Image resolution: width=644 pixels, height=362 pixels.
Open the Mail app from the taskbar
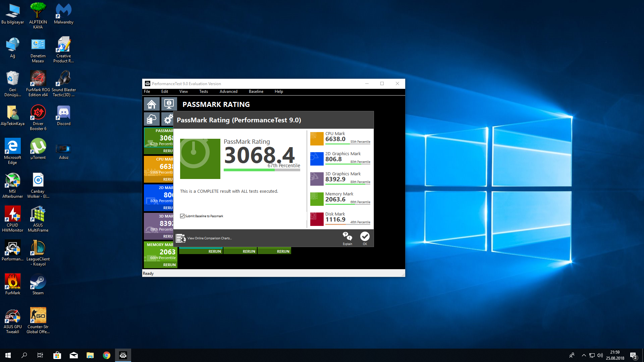74,355
